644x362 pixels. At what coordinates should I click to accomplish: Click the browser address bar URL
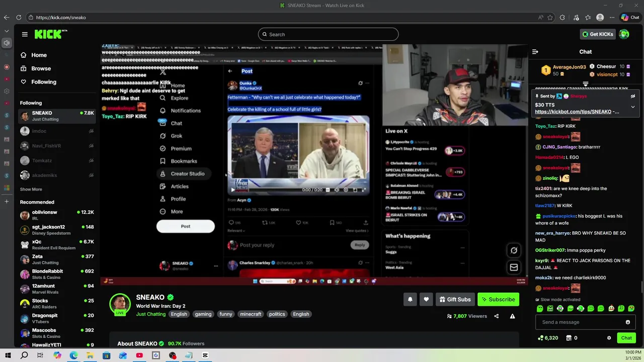61,18
